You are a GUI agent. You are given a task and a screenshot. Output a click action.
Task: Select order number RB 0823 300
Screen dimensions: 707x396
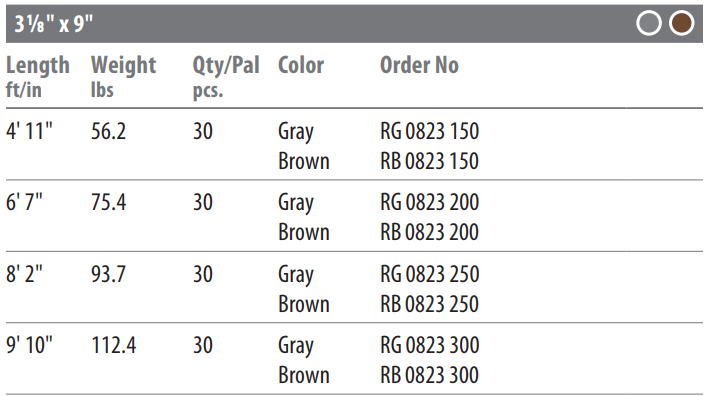pyautogui.click(x=430, y=375)
